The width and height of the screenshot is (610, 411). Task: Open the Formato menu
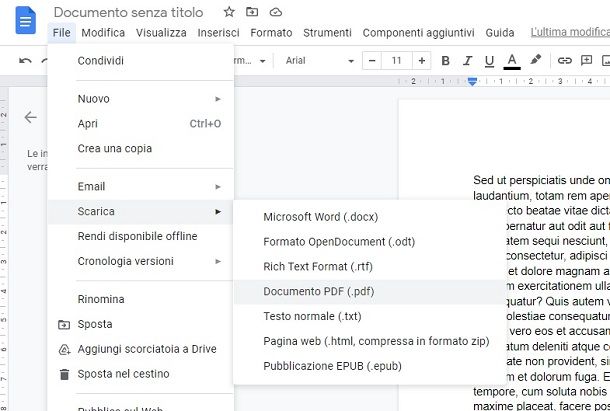(x=271, y=33)
